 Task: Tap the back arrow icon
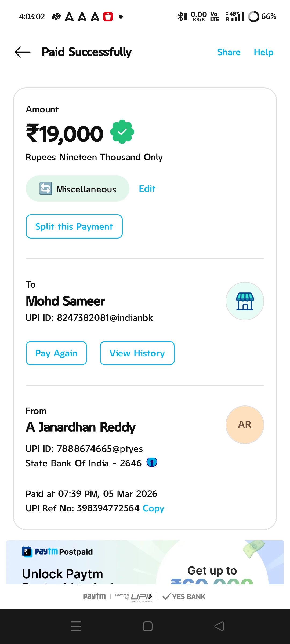(x=23, y=52)
